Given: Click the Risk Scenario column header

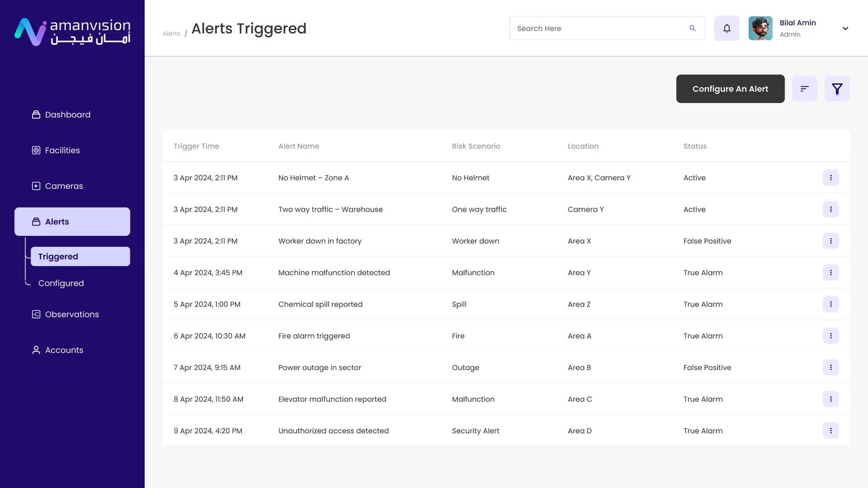Looking at the screenshot, I should click(x=476, y=146).
